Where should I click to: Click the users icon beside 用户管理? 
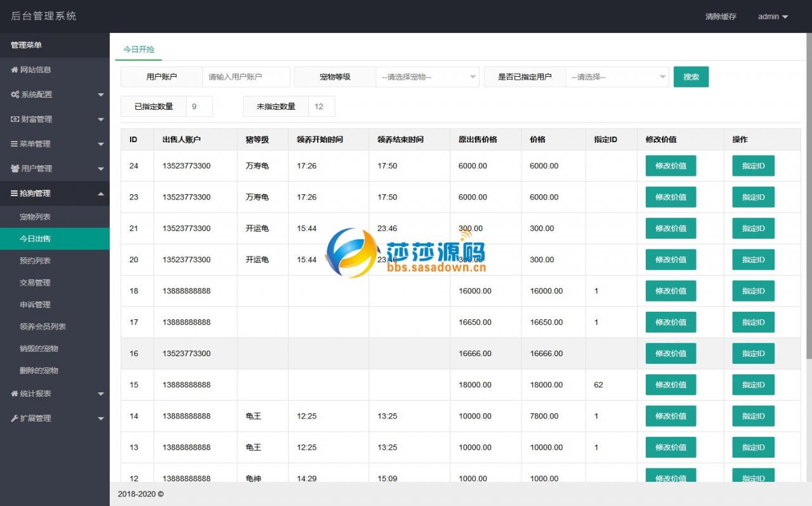(x=15, y=169)
